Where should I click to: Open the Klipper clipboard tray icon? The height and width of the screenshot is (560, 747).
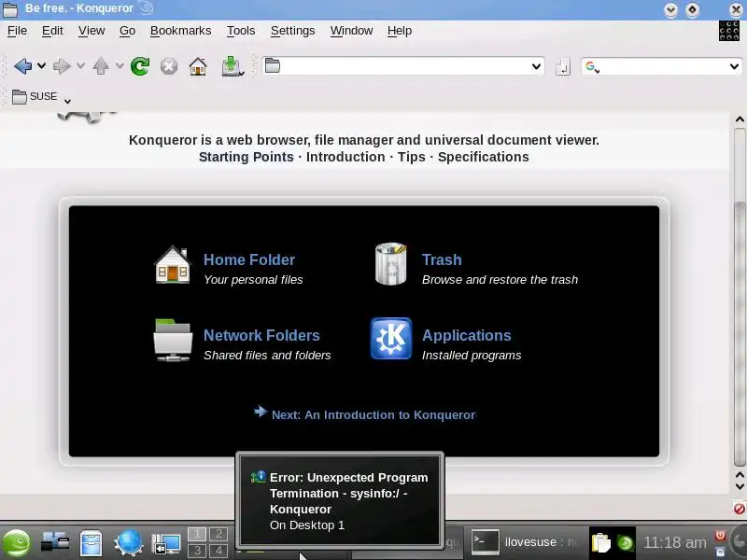coord(600,543)
